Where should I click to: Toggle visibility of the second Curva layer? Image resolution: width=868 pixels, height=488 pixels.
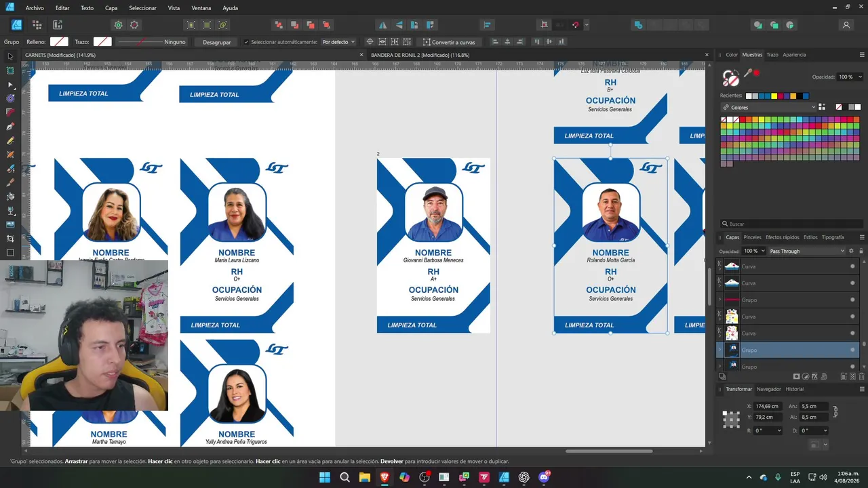[852, 283]
